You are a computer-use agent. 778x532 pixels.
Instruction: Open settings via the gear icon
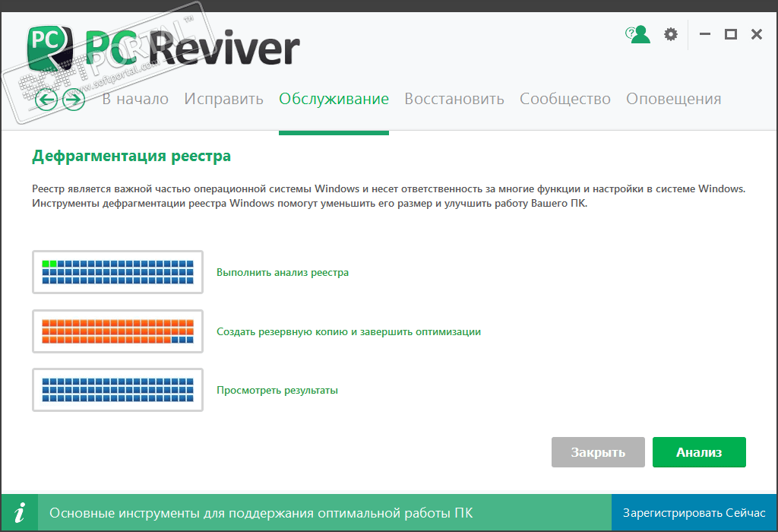coord(671,34)
